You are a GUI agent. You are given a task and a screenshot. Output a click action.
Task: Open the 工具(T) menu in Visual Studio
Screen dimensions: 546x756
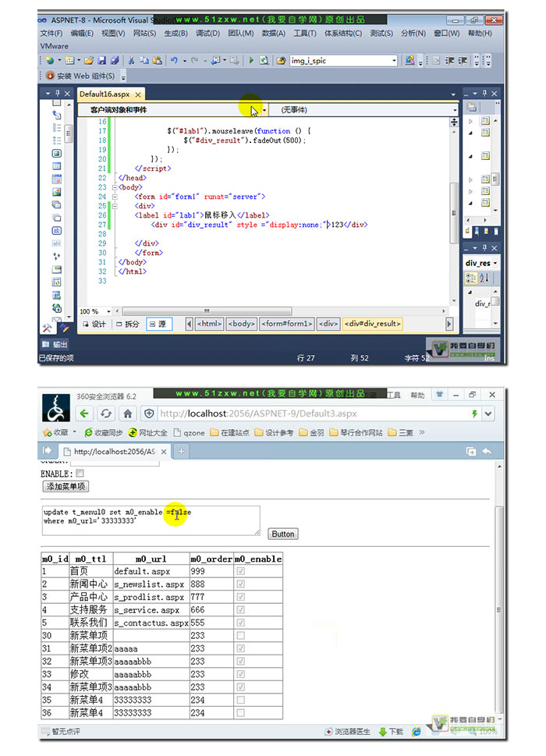tap(305, 34)
